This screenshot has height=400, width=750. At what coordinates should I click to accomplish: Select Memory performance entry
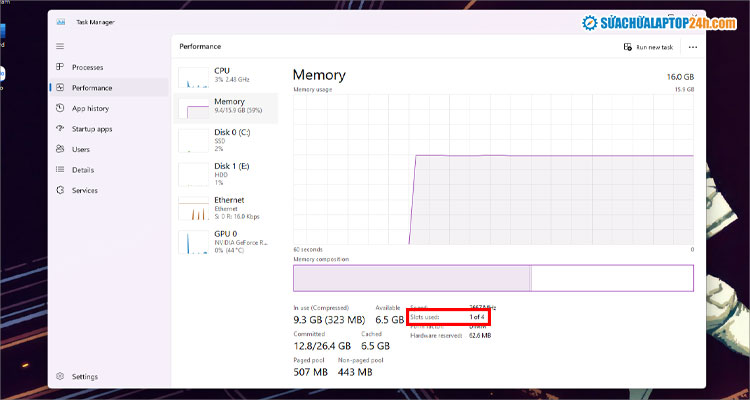pos(226,106)
